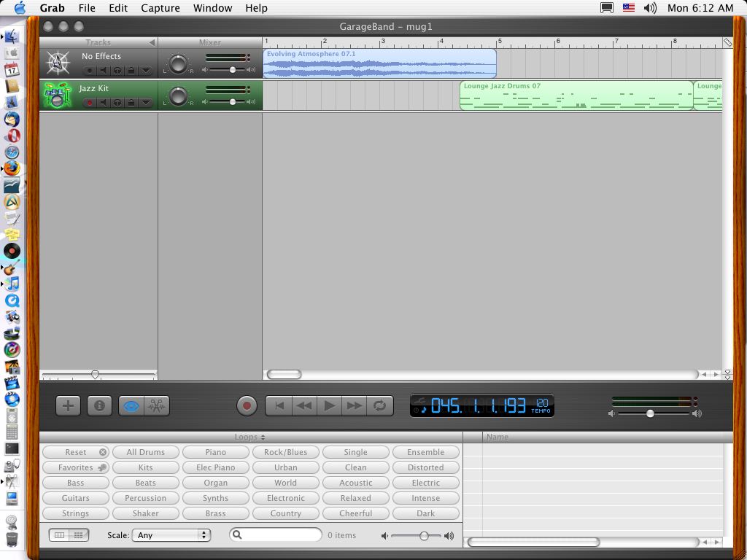Click the horizontal timeline scrollbar thumb
The image size is (747, 560).
click(x=285, y=374)
